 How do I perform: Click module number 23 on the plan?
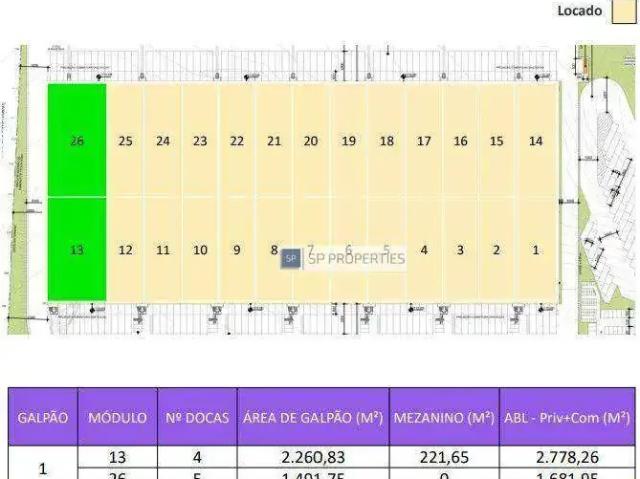(x=200, y=141)
